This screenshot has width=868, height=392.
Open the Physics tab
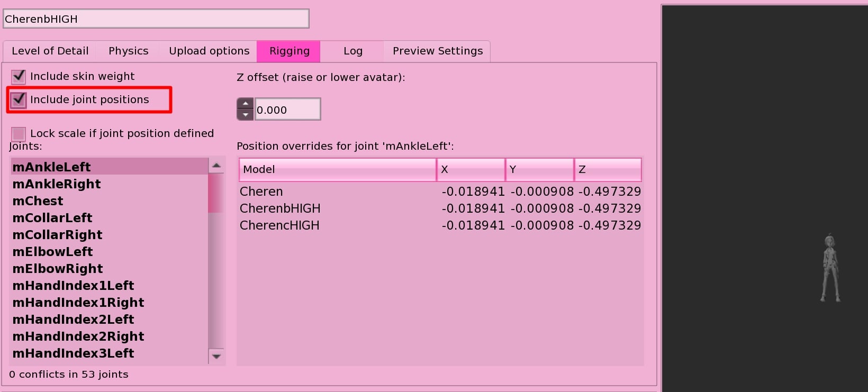coord(129,51)
